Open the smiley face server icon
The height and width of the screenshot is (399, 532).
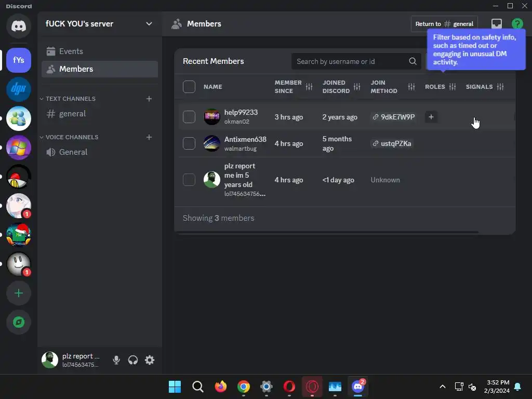19,264
